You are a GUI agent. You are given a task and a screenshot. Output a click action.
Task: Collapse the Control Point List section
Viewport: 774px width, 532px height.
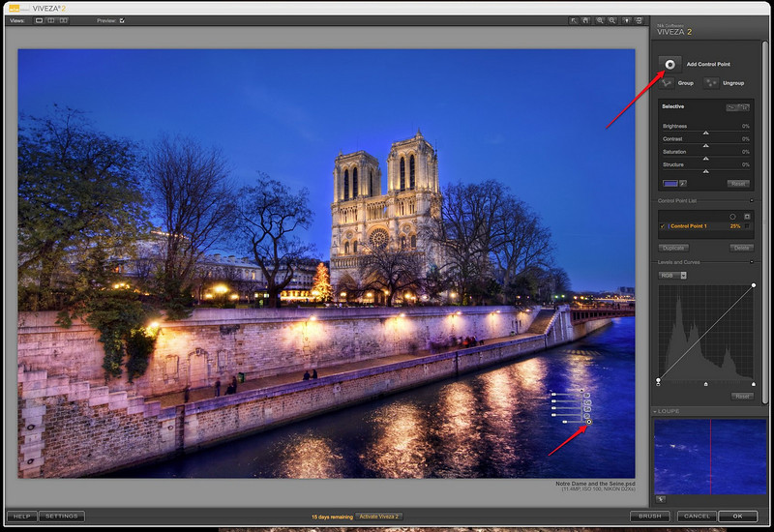[x=752, y=201]
